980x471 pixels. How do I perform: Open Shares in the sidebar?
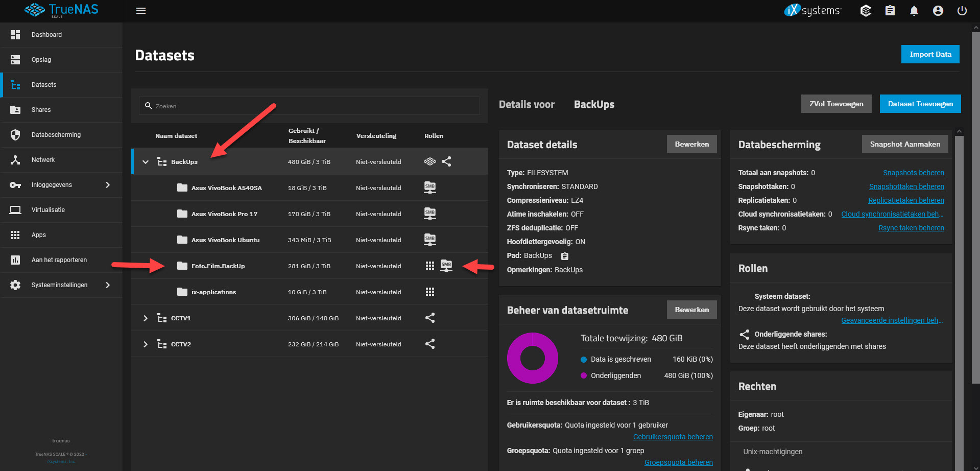[x=61, y=110]
